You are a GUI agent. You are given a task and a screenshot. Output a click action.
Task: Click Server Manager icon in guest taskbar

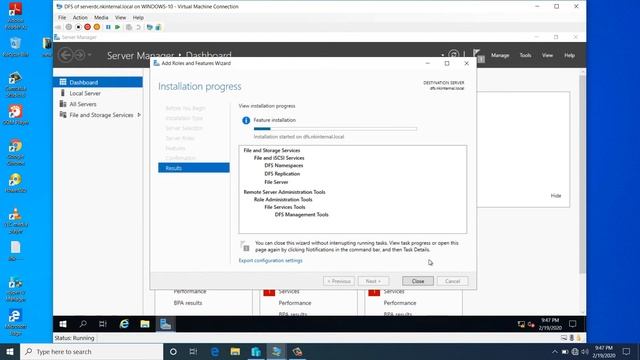(x=165, y=324)
